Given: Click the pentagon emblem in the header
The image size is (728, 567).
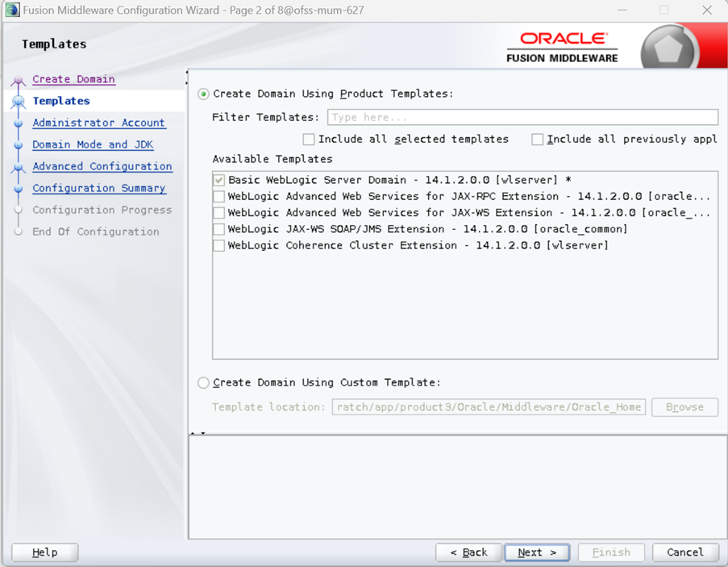Looking at the screenshot, I should point(668,49).
